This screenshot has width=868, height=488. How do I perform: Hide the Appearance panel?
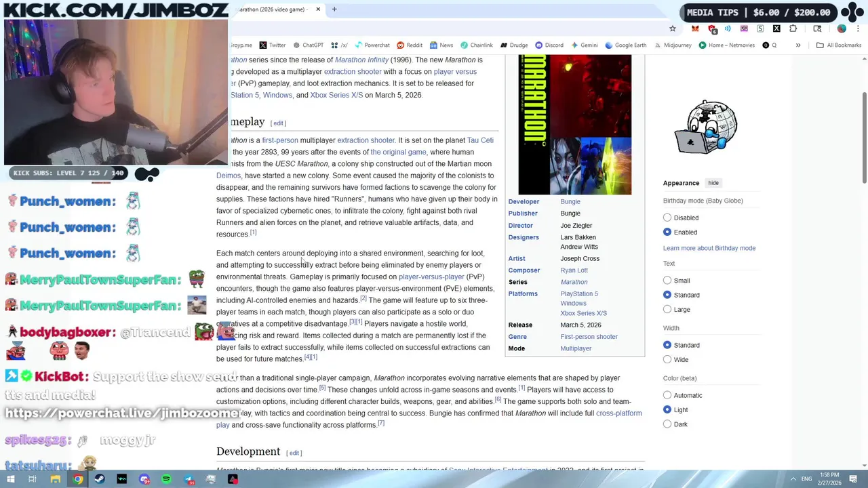713,183
